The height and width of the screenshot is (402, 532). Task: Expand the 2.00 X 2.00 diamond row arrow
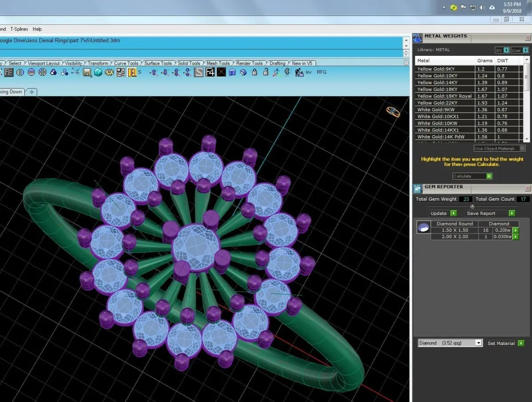(x=515, y=237)
